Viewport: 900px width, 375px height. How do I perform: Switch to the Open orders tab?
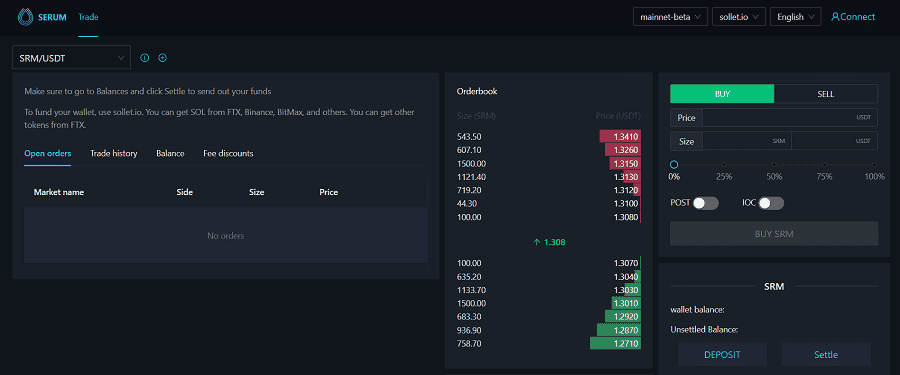pyautogui.click(x=48, y=153)
